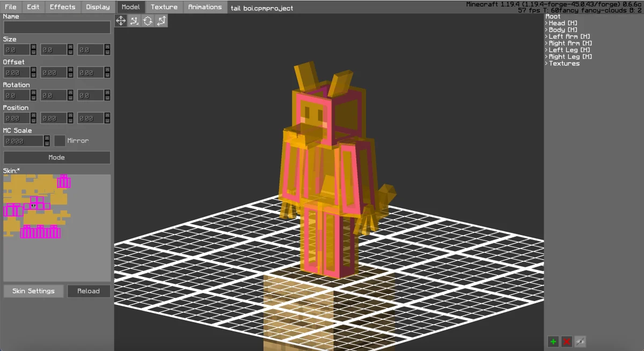This screenshot has height=351, width=644.
Task: Open the File menu
Action: tap(11, 7)
